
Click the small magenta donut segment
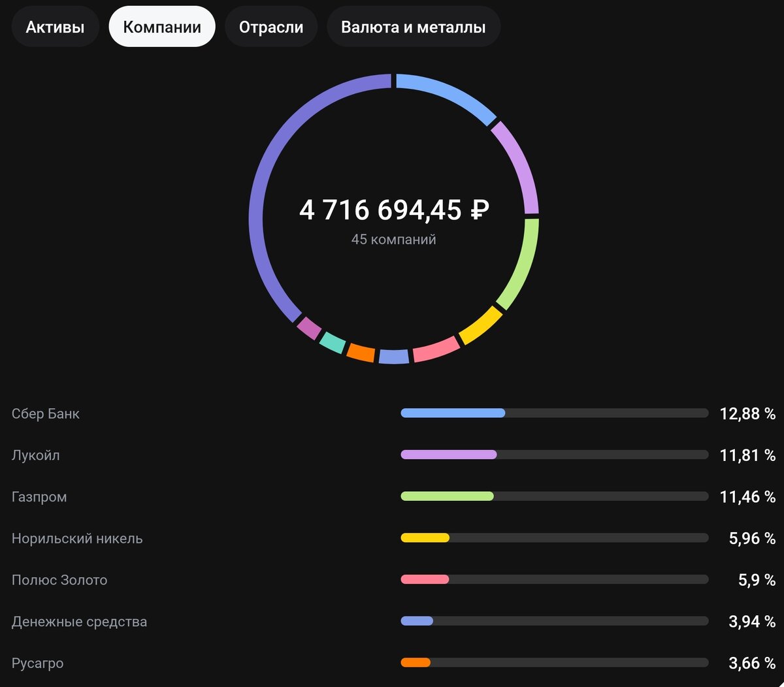point(309,328)
